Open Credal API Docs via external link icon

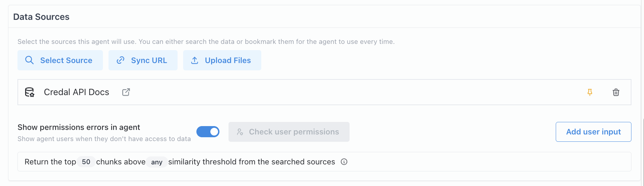(126, 92)
